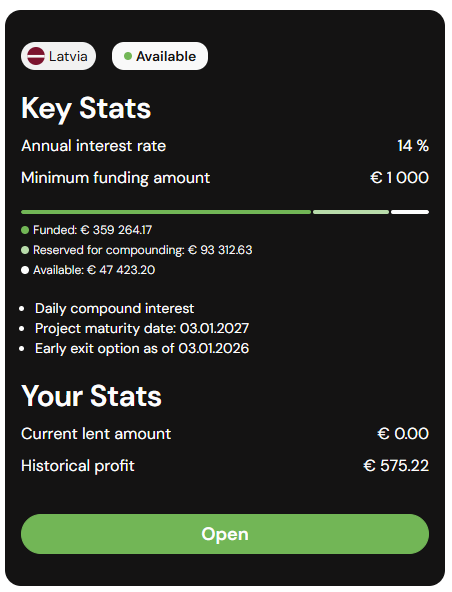Click the Your Stats heading

click(x=91, y=396)
